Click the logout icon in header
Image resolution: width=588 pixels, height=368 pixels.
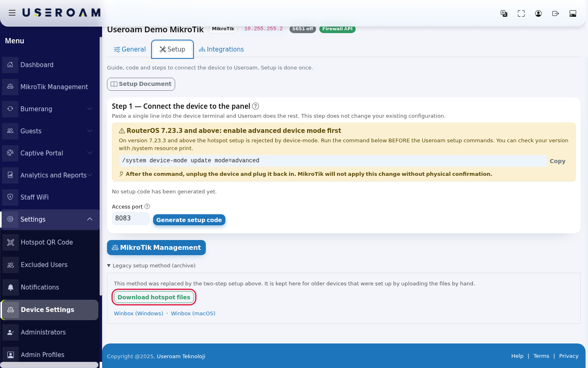[x=555, y=13]
